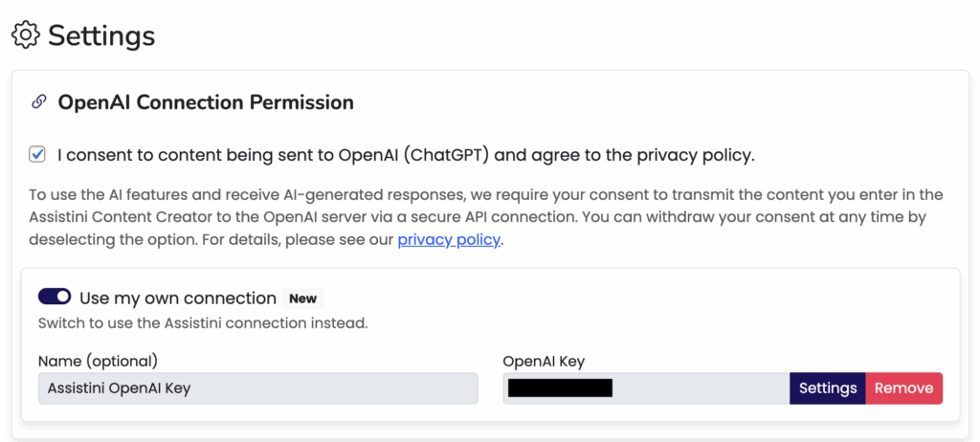Click the blacked-out key value

[560, 387]
